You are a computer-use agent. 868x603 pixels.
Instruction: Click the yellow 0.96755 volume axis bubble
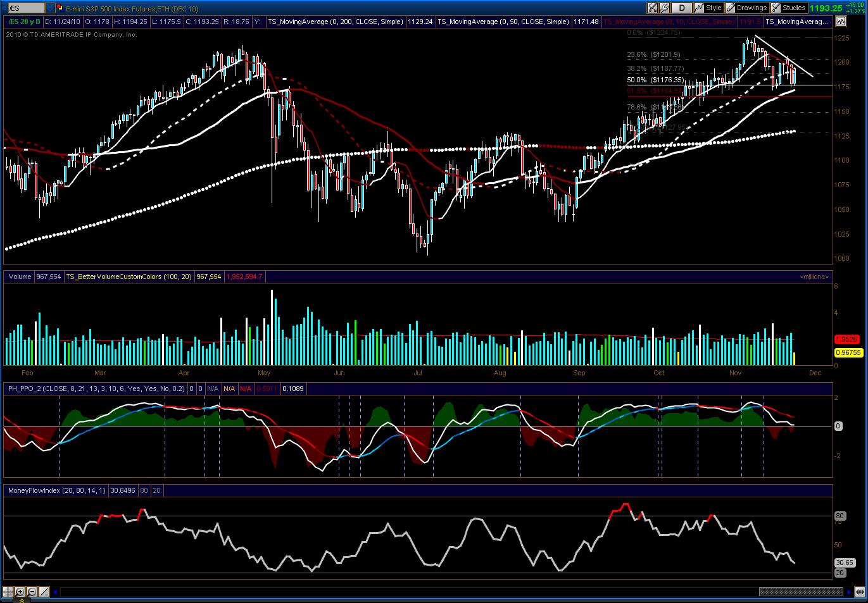pyautogui.click(x=848, y=352)
